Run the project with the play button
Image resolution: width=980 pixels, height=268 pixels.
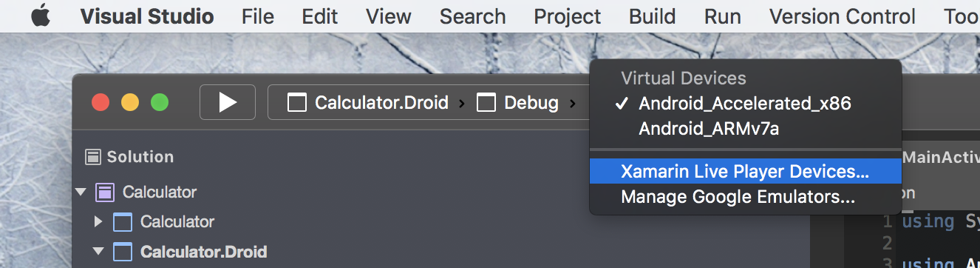228,102
